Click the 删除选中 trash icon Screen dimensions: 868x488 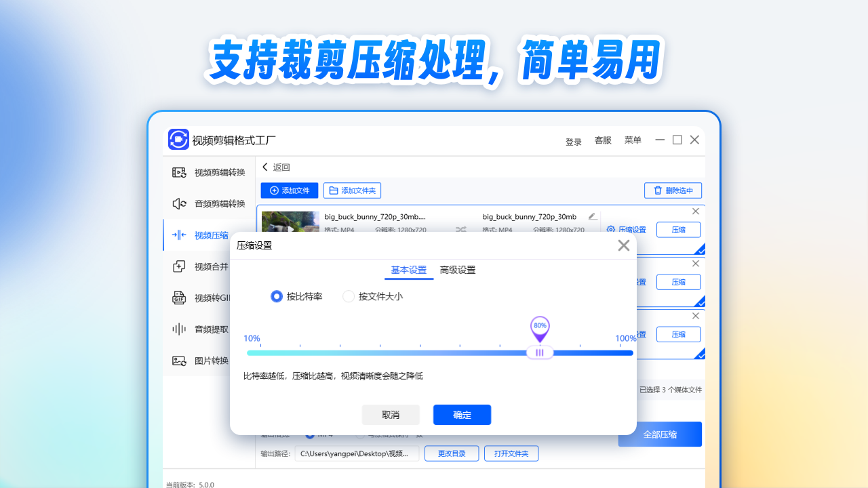(x=673, y=190)
